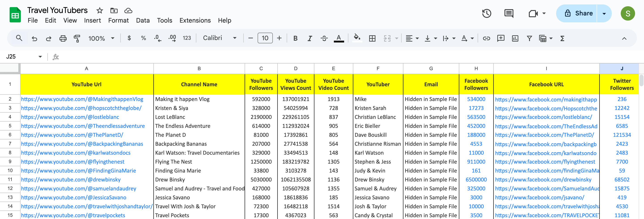Increase decimal places
The height and width of the screenshot is (219, 644).
pos(172,38)
